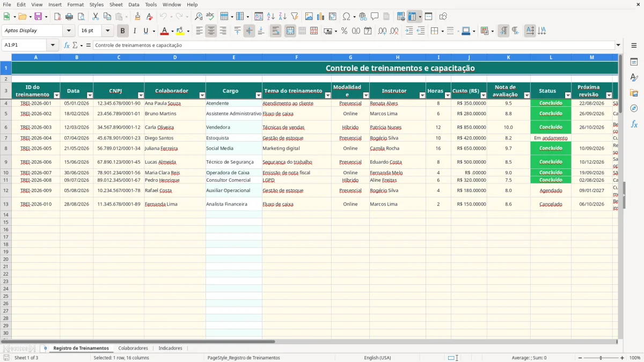Image resolution: width=644 pixels, height=362 pixels.
Task: Insert a hyperlink using the globe icon
Action: [x=363, y=17]
